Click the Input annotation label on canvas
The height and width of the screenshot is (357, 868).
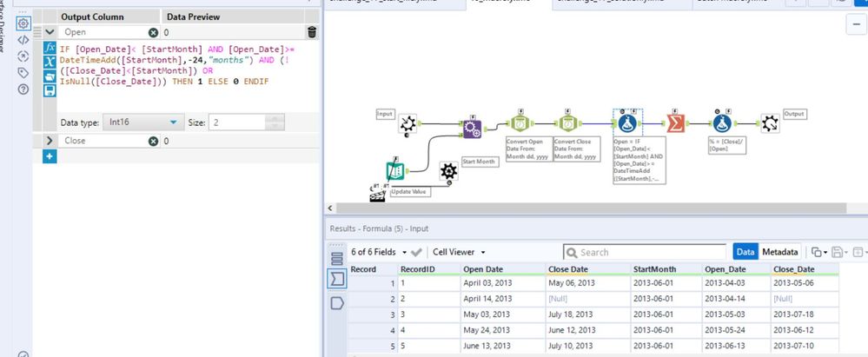[385, 114]
